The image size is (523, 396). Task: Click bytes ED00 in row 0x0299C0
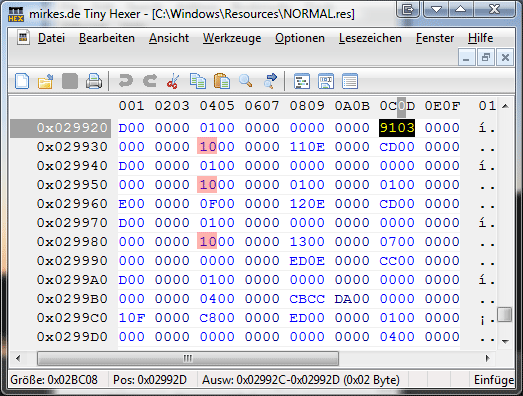click(307, 318)
